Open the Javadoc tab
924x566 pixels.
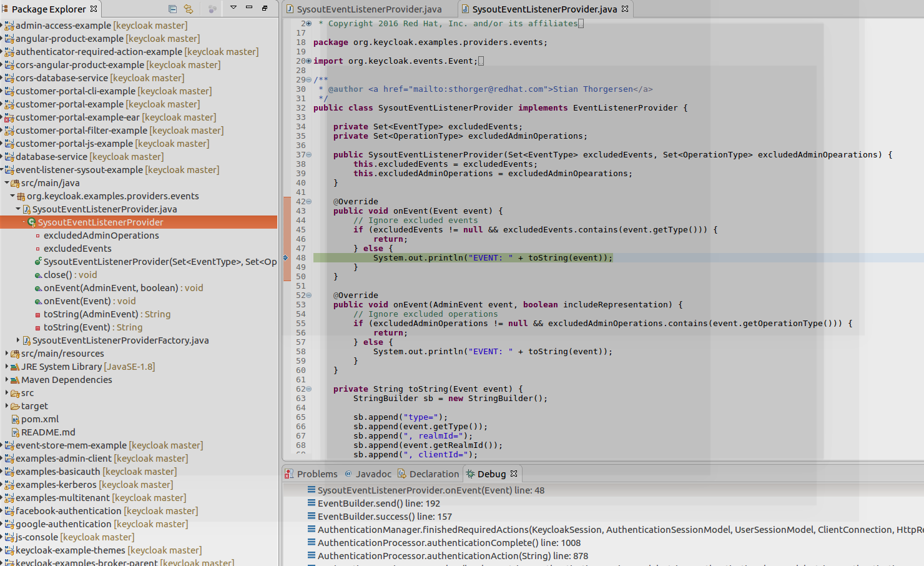pyautogui.click(x=373, y=474)
